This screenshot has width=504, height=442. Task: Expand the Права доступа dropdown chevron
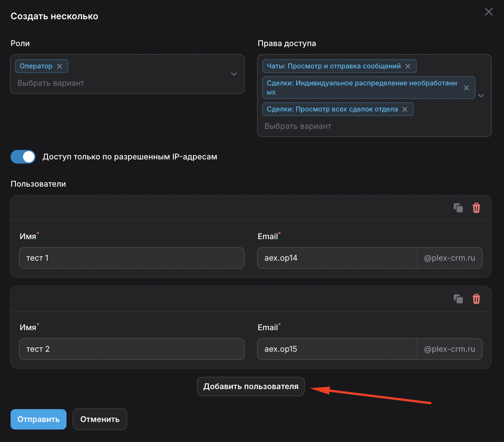click(x=481, y=96)
